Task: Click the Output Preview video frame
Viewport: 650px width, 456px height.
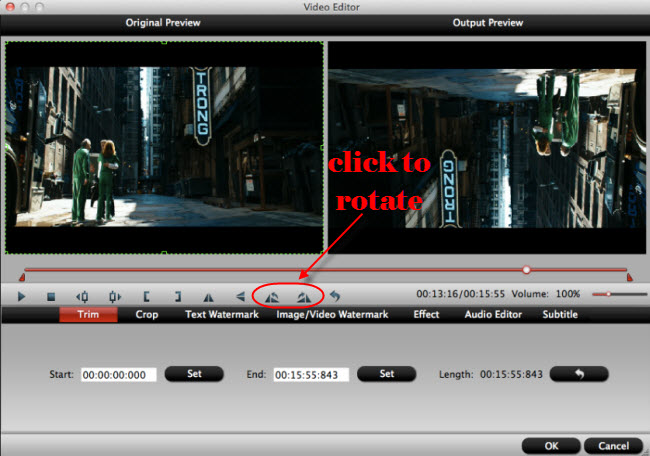Action: coord(487,148)
